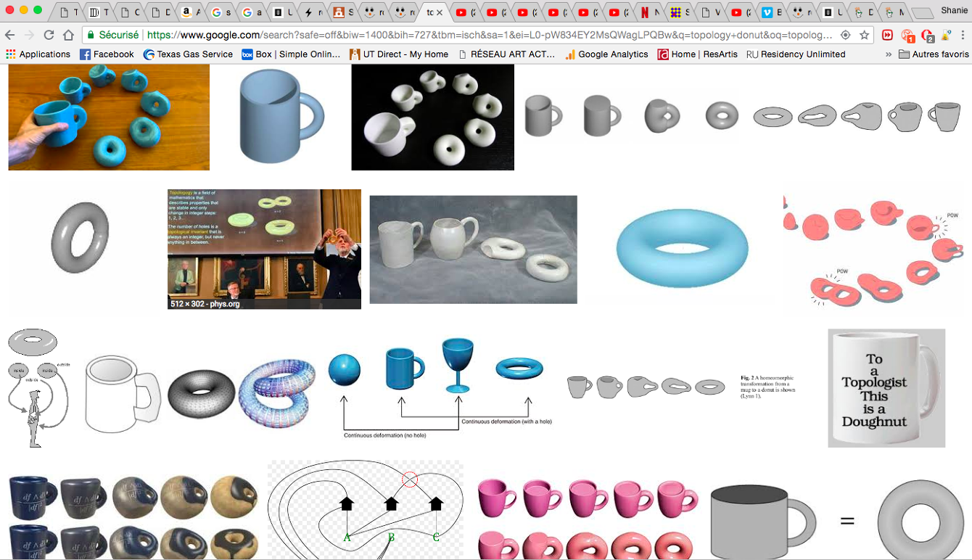Viewport: 972px width, 560px height.
Task: Click the target-shaped page action icon in address bar
Action: (x=845, y=34)
